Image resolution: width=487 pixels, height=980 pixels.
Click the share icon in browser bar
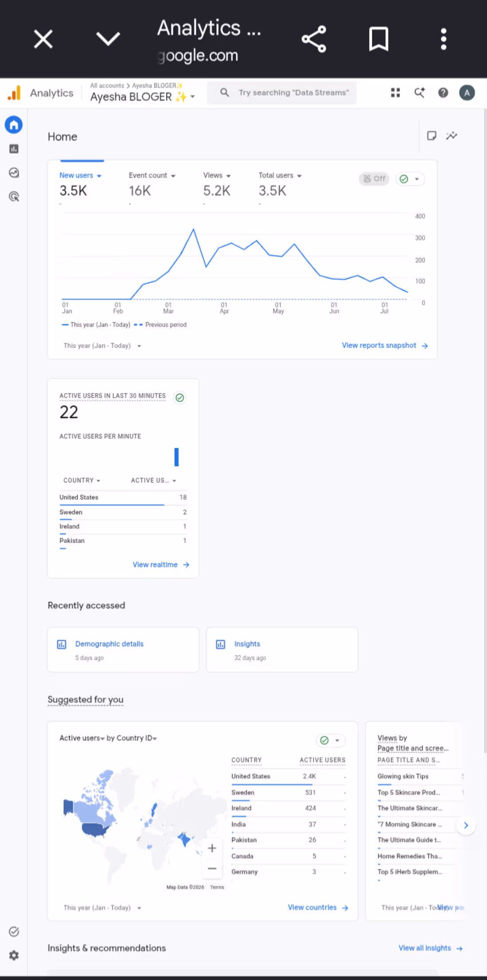pos(314,39)
